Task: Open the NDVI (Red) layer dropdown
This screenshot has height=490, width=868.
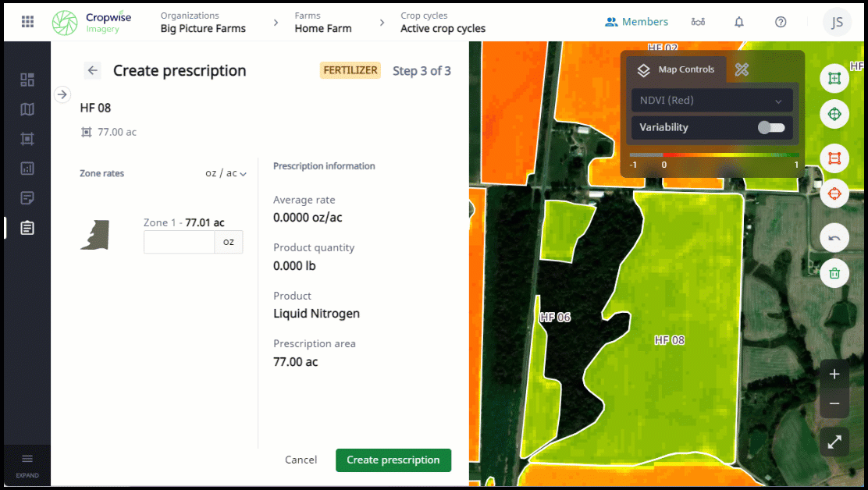Action: (x=711, y=101)
